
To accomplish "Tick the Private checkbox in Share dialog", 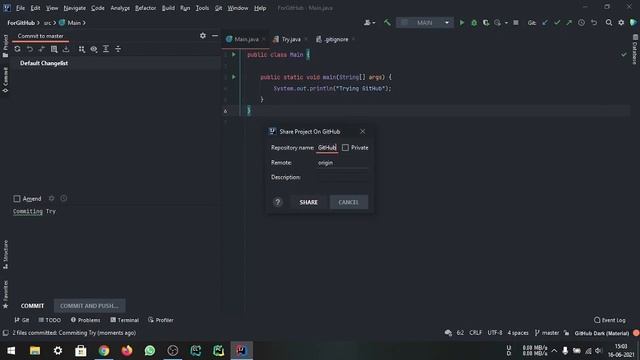I will pyautogui.click(x=345, y=147).
